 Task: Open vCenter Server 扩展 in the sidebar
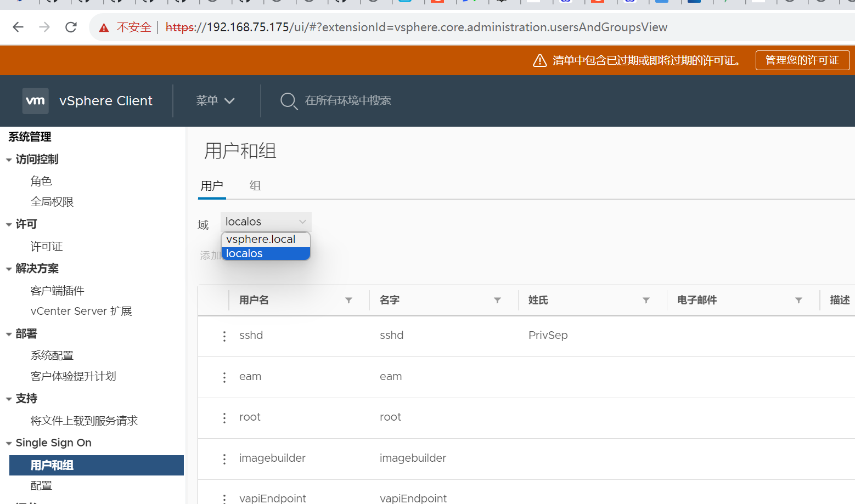pos(81,311)
